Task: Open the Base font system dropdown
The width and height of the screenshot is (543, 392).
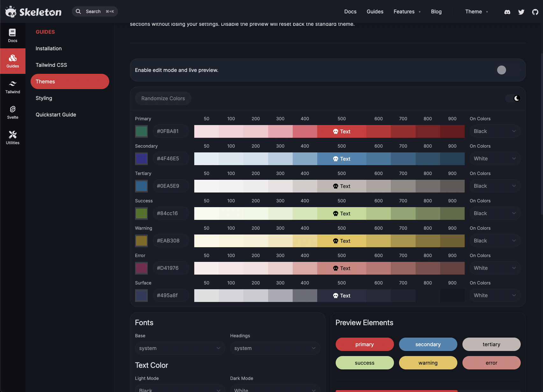Action: click(180, 348)
